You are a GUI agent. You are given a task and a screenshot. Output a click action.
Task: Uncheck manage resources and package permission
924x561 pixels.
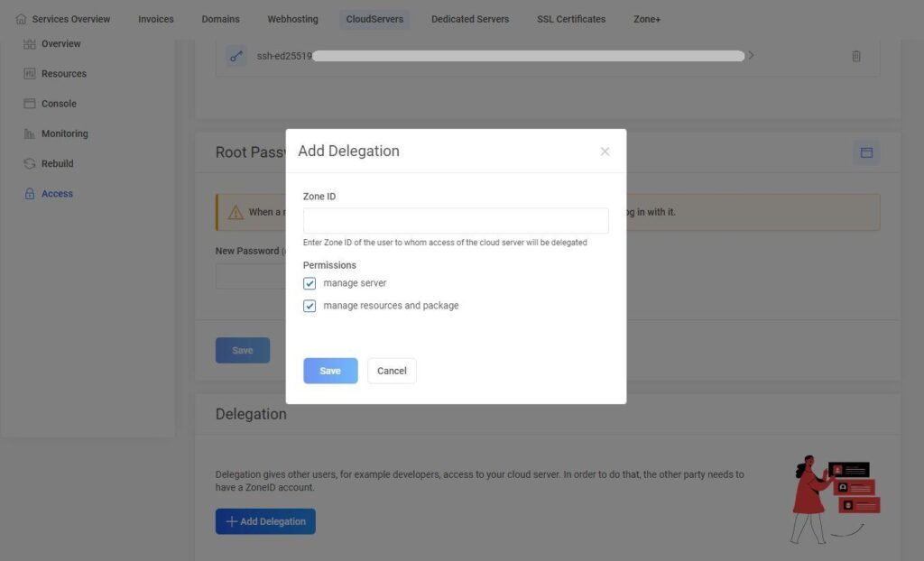tap(310, 306)
